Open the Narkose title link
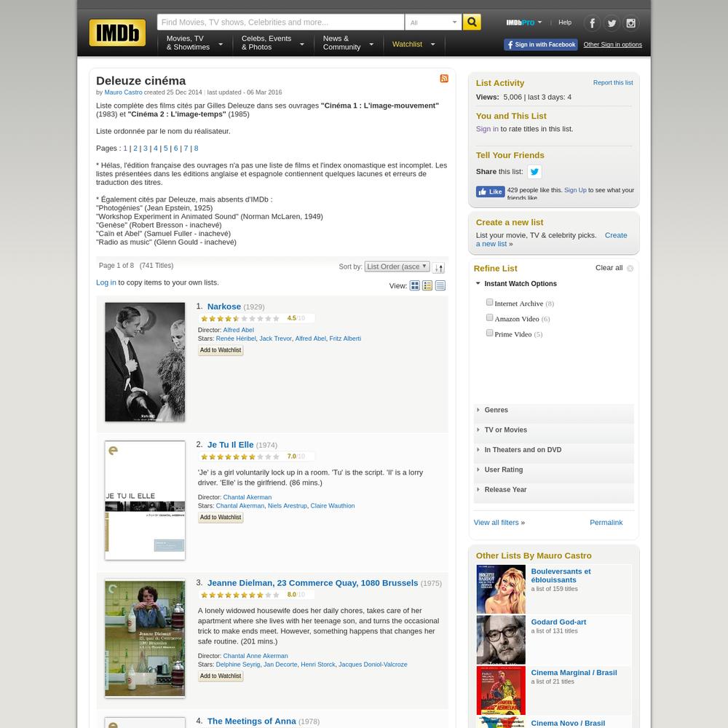728x728 pixels. click(x=223, y=306)
